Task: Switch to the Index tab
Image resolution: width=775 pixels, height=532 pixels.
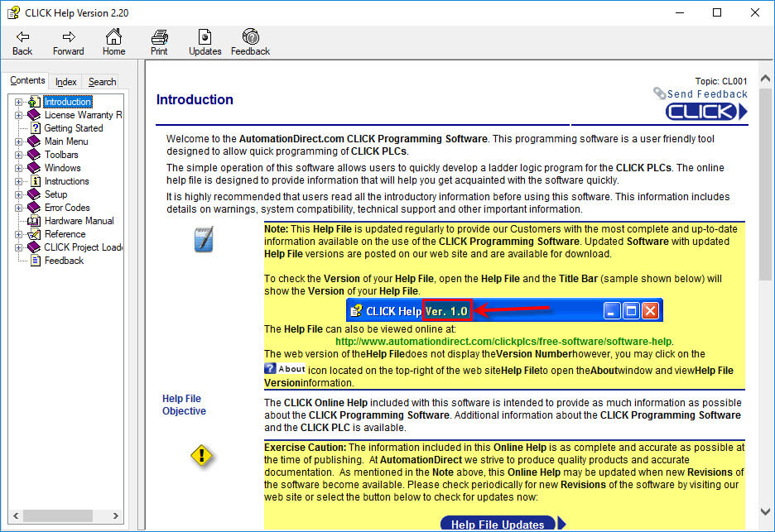Action: point(65,82)
